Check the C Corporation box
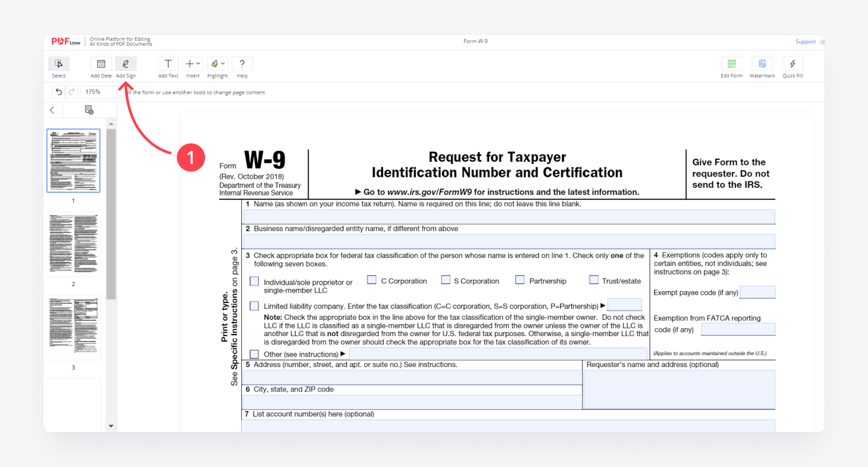This screenshot has width=868, height=467. click(x=372, y=280)
